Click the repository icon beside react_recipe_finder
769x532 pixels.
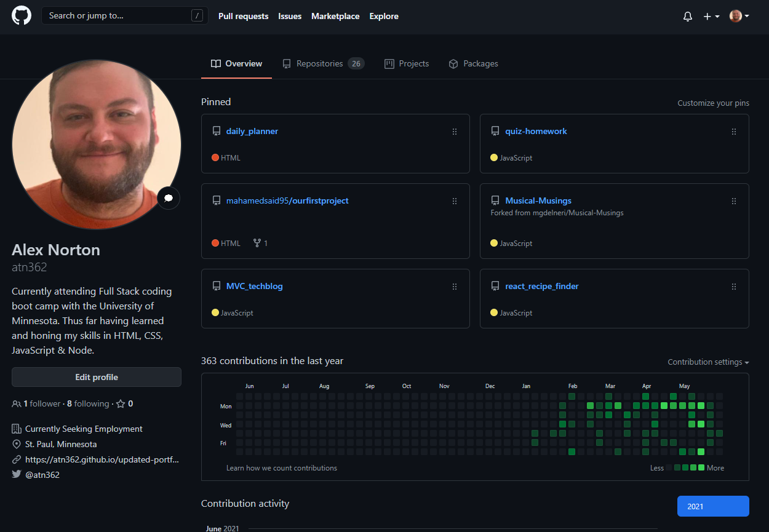pyautogui.click(x=495, y=286)
